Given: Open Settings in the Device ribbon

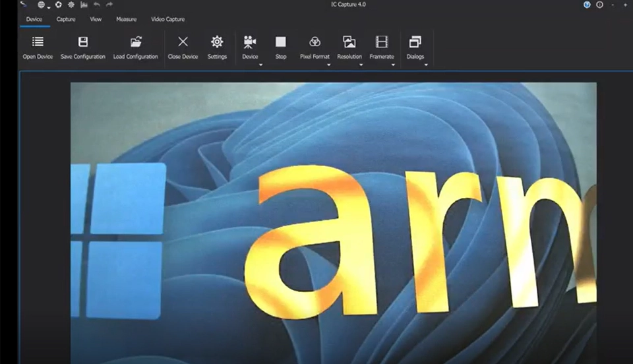Looking at the screenshot, I should click(217, 43).
